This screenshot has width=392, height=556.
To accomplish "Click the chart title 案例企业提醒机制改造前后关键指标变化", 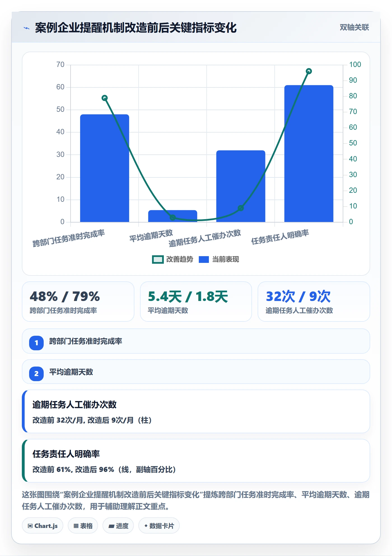I will tap(136, 28).
